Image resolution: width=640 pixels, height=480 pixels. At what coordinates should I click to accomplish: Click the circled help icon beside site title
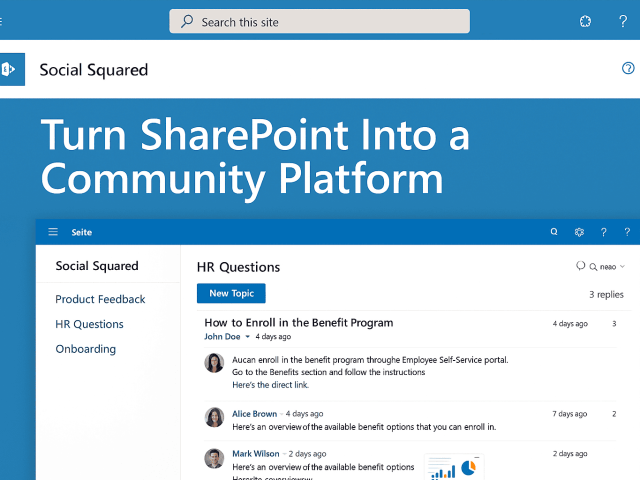(x=628, y=68)
